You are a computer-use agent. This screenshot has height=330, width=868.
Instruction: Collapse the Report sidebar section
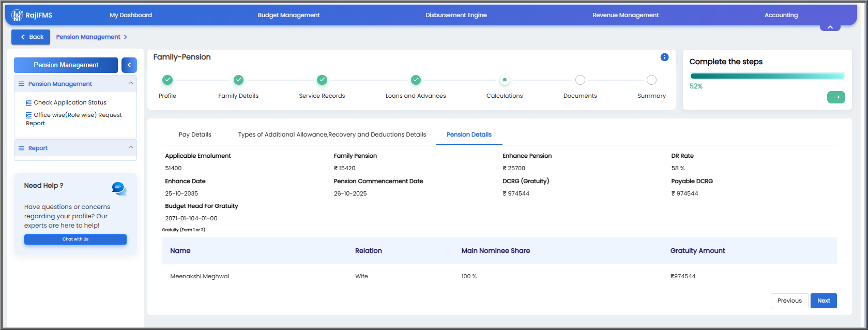point(131,147)
